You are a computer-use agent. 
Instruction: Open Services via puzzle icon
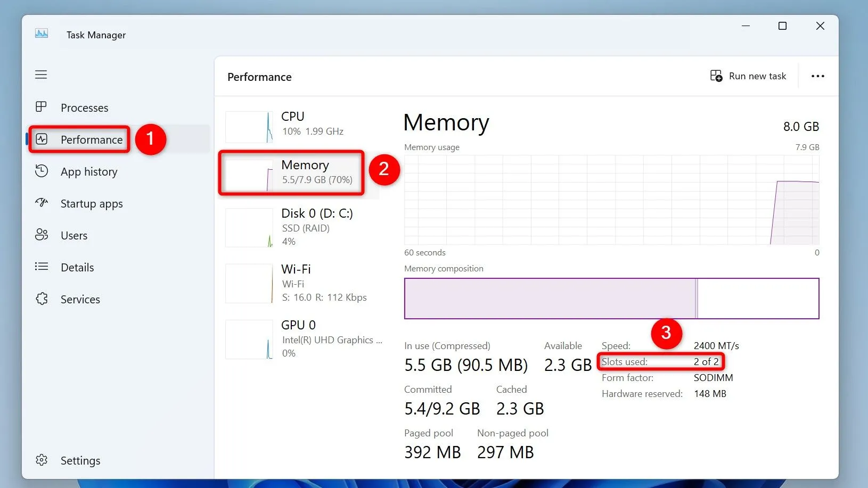(42, 299)
